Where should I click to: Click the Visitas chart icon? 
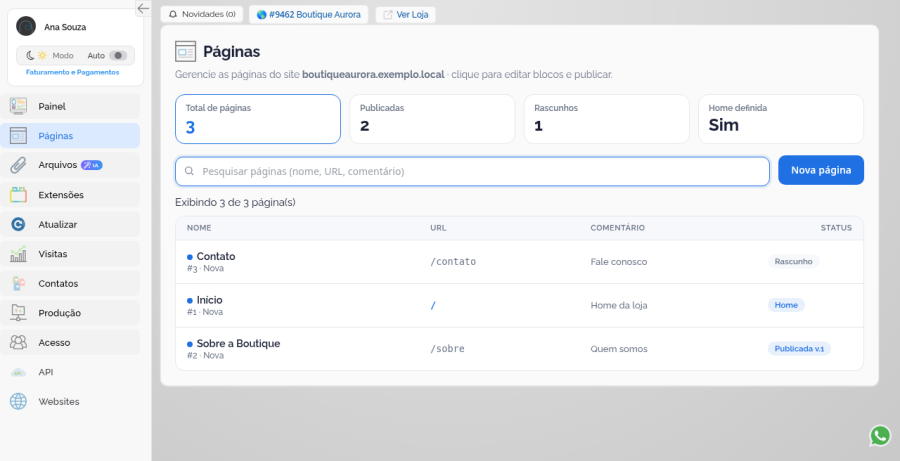18,254
